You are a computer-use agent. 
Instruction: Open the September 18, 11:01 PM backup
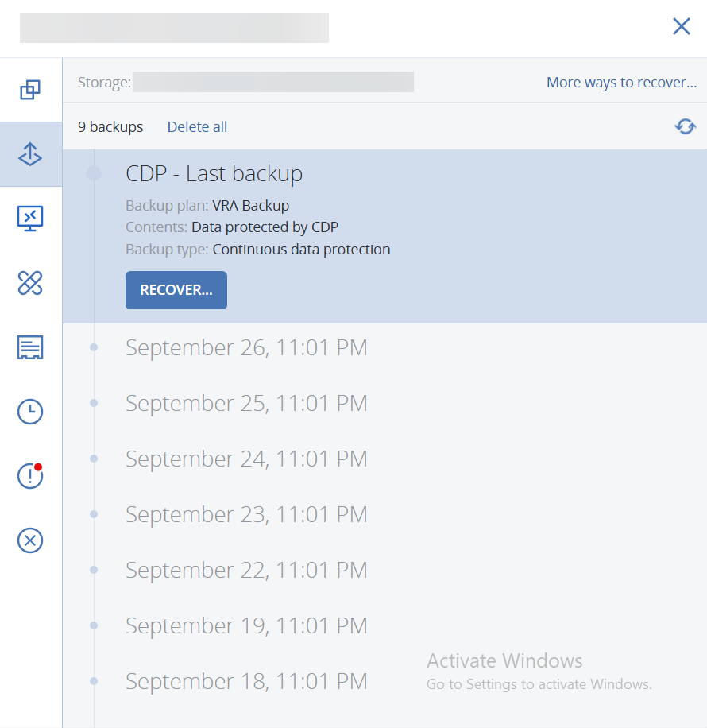click(x=246, y=682)
